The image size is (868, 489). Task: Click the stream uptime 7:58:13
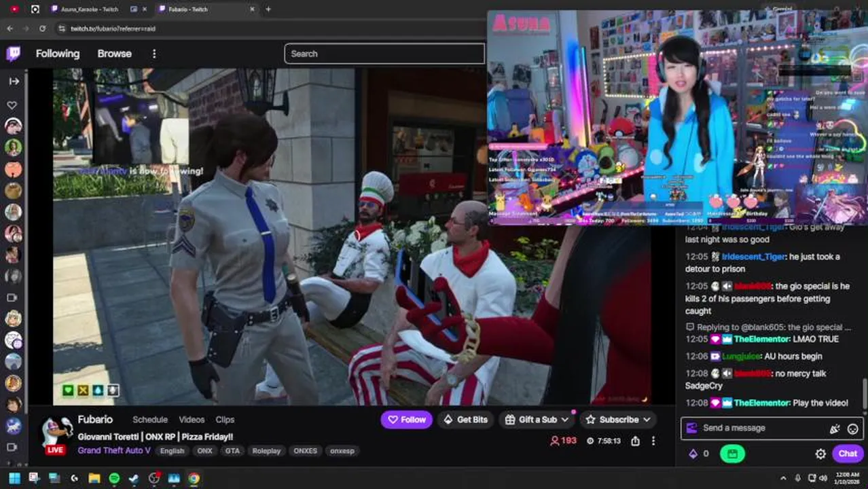[x=604, y=441]
